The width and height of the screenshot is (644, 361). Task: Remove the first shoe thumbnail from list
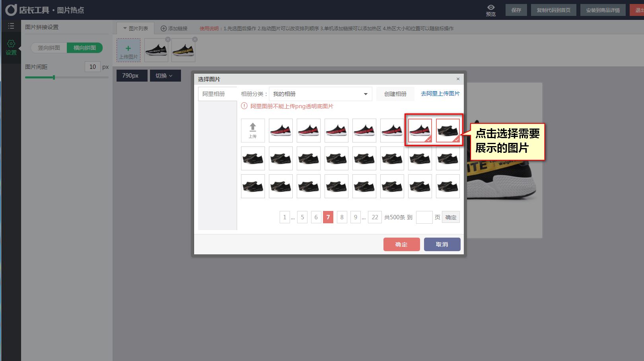(168, 39)
